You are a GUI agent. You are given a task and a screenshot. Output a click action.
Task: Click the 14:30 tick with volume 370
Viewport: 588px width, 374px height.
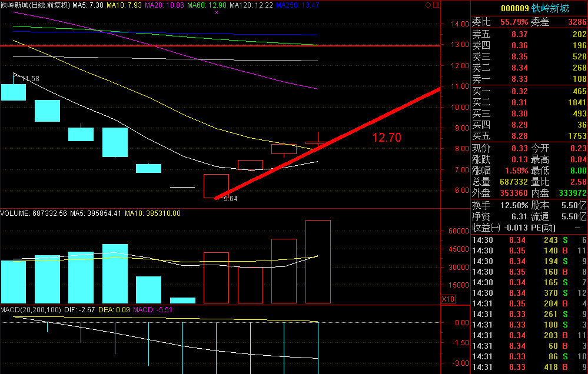529,293
